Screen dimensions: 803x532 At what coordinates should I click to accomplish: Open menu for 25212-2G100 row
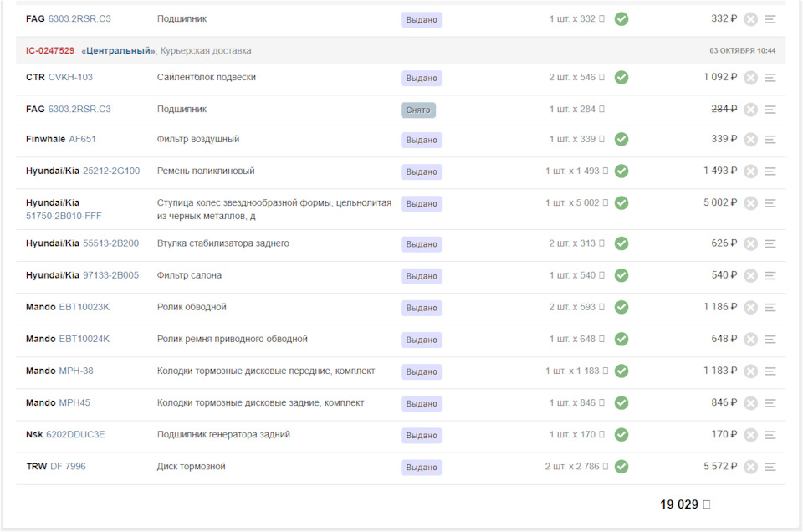[770, 171]
